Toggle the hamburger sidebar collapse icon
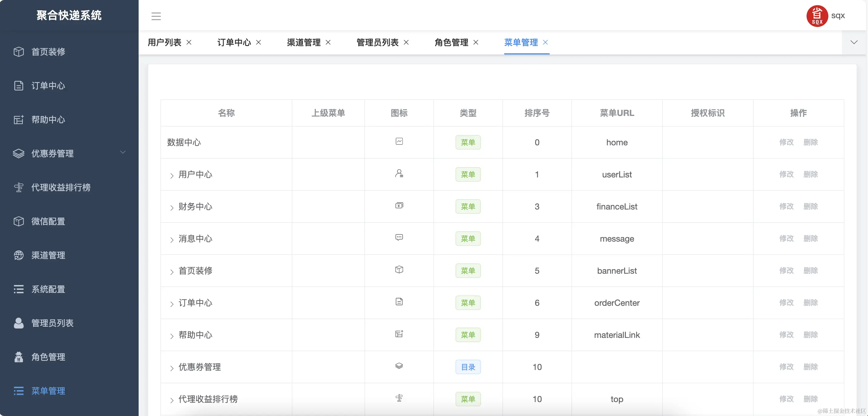 (156, 16)
